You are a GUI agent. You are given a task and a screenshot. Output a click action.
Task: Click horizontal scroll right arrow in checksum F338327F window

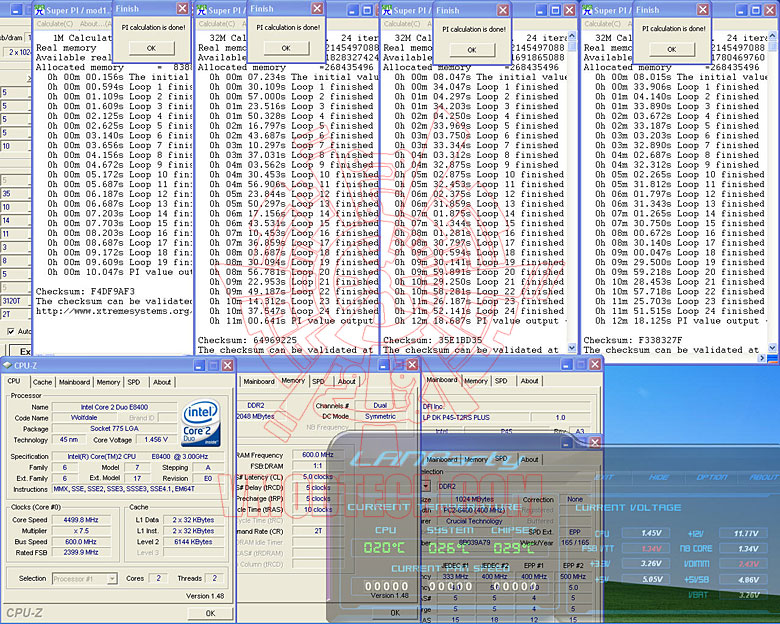[x=763, y=357]
